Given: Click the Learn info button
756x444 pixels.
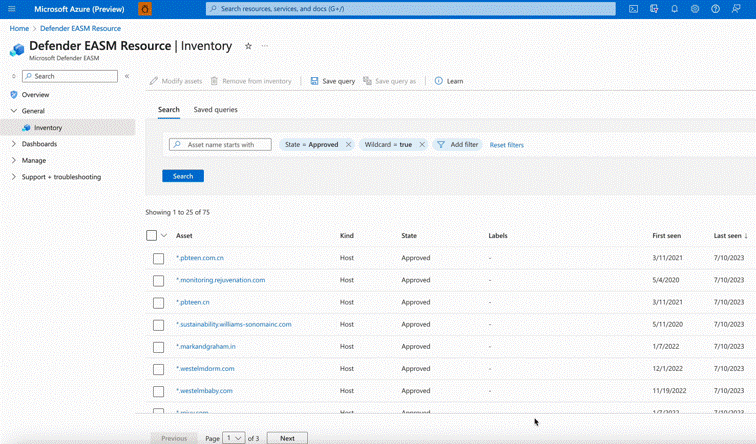Looking at the screenshot, I should (449, 81).
